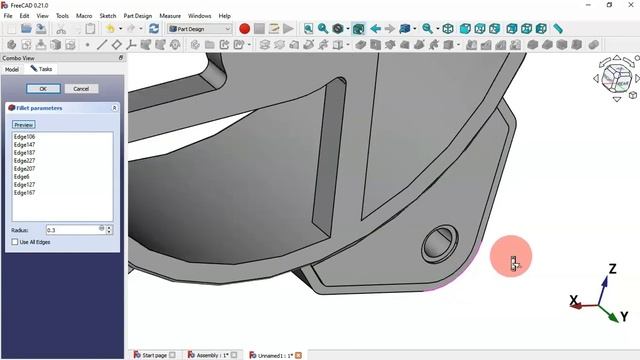Toggle the Preview button in Fillet parameters

coord(24,125)
